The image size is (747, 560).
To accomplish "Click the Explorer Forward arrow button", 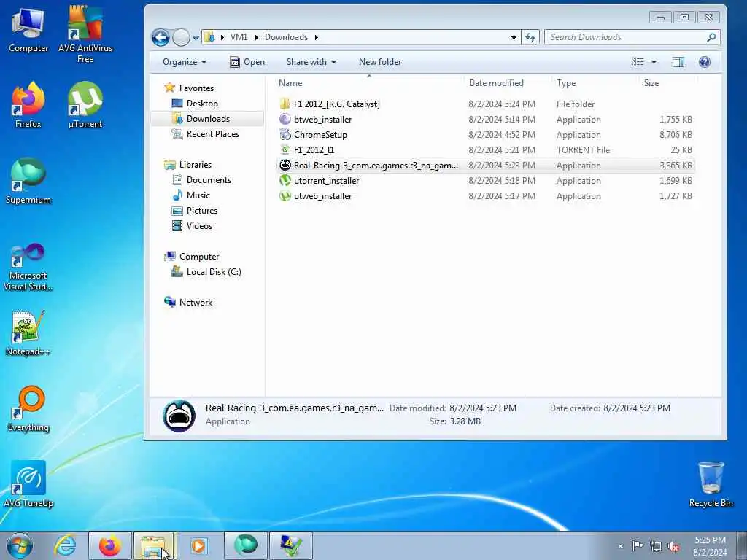I will (x=181, y=37).
